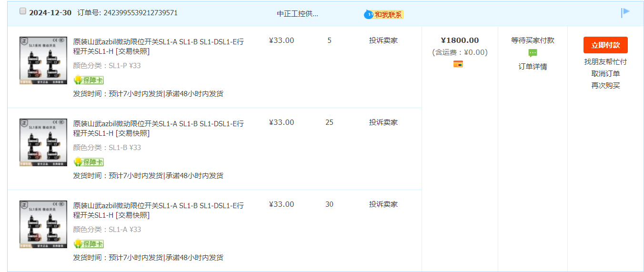This screenshot has height=272, width=644.
Task: Open product thumbnail for SL1-P item
Action: pos(43,60)
